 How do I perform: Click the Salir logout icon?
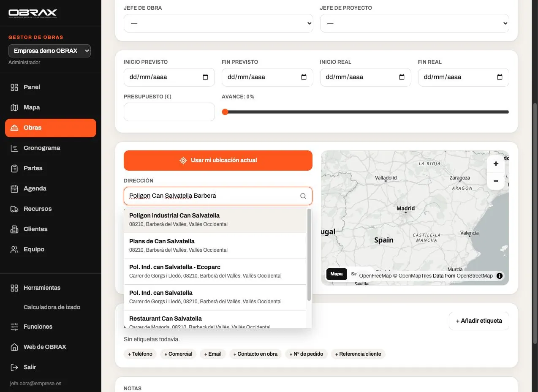click(14, 367)
